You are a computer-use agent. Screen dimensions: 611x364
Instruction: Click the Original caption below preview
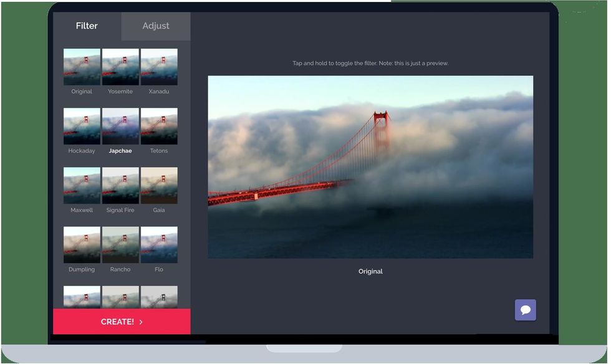tap(370, 271)
